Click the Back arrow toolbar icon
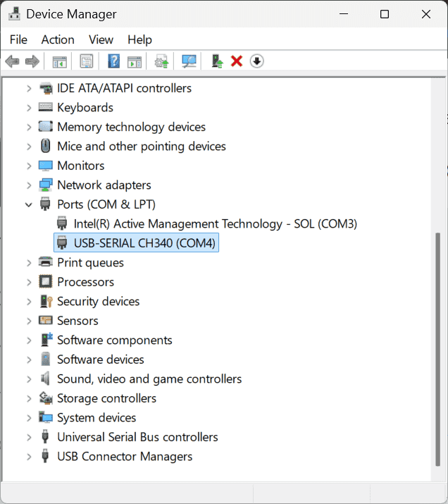The image size is (448, 504). (x=12, y=61)
